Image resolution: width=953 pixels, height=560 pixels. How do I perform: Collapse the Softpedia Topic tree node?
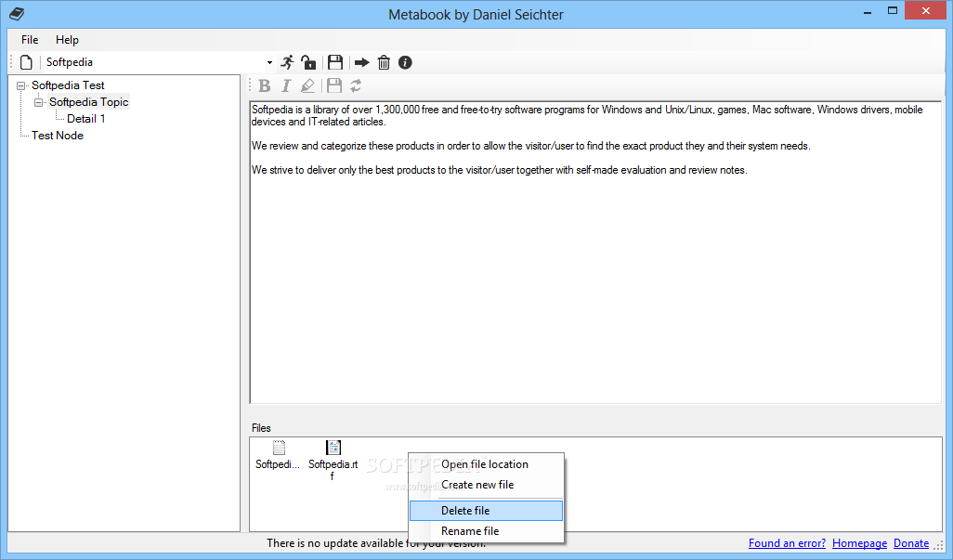tap(38, 102)
